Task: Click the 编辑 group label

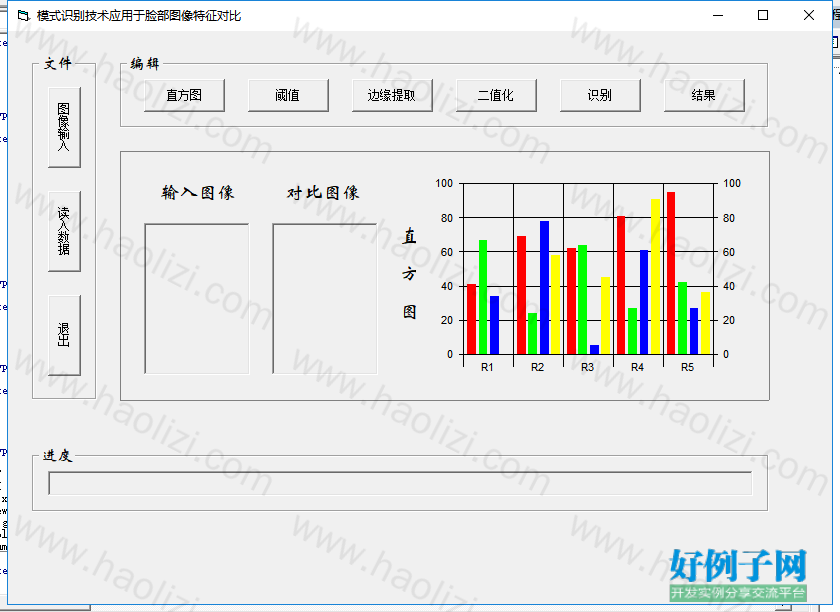Action: pyautogui.click(x=145, y=63)
